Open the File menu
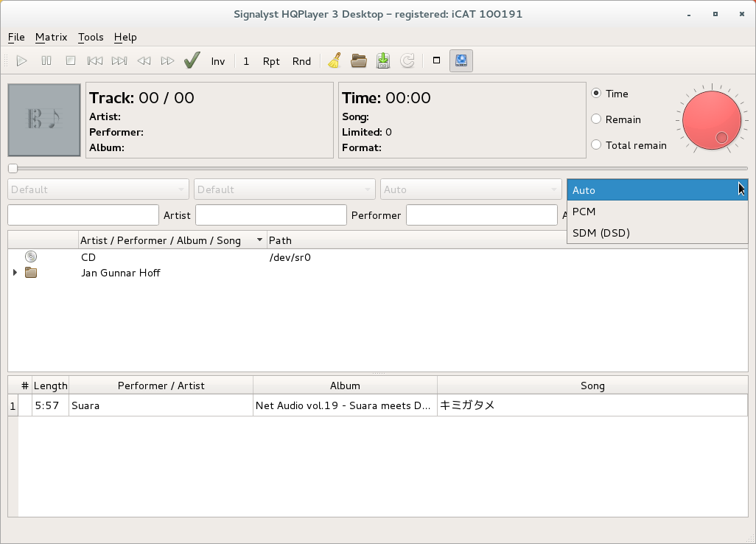The image size is (756, 544). tap(16, 37)
